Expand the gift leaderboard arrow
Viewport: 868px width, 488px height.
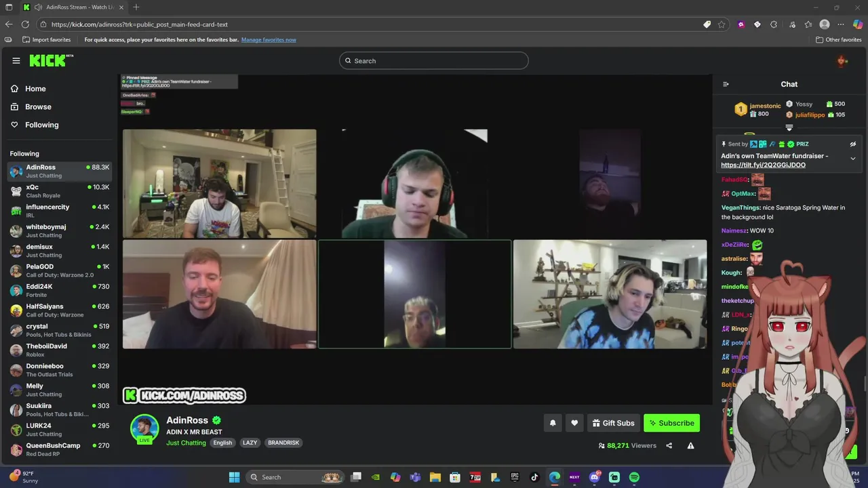[x=789, y=127]
